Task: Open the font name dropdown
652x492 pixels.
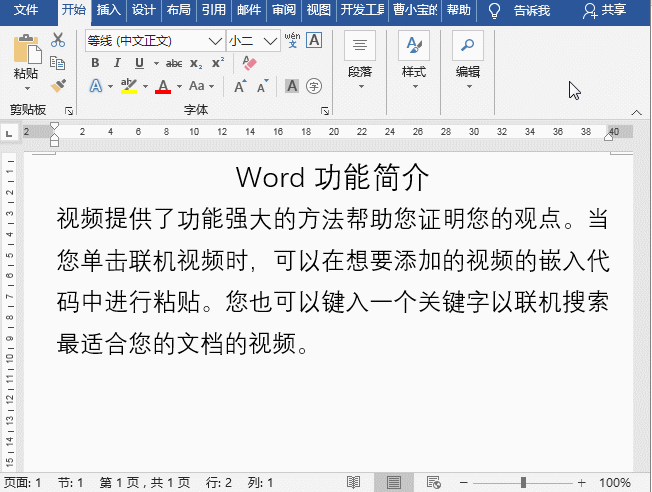Action: click(215, 41)
